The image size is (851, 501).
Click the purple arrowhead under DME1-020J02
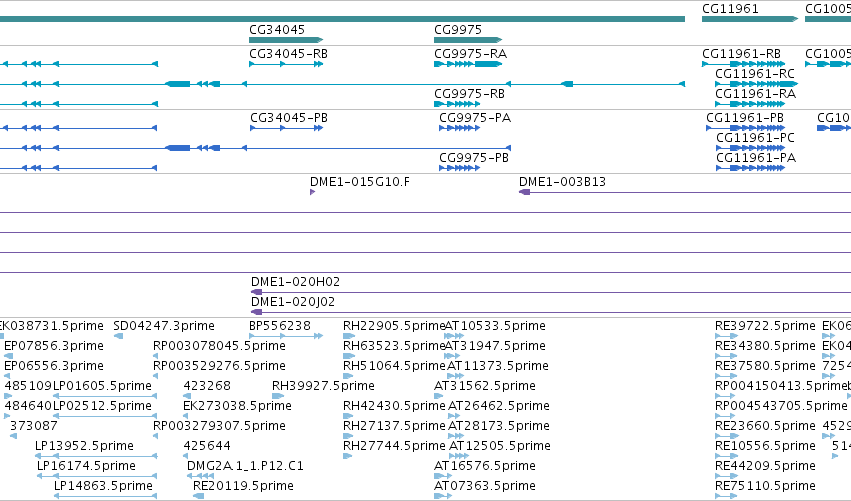click(257, 312)
